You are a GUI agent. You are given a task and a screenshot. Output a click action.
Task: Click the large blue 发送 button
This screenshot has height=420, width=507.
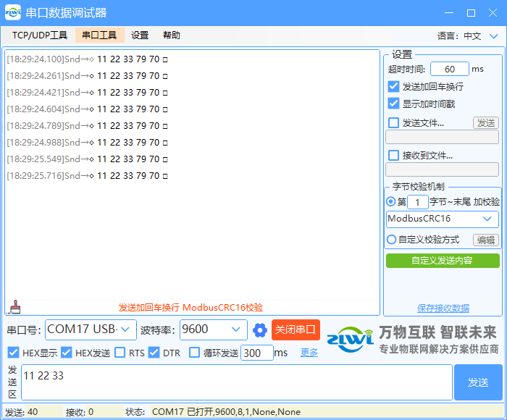pos(478,382)
